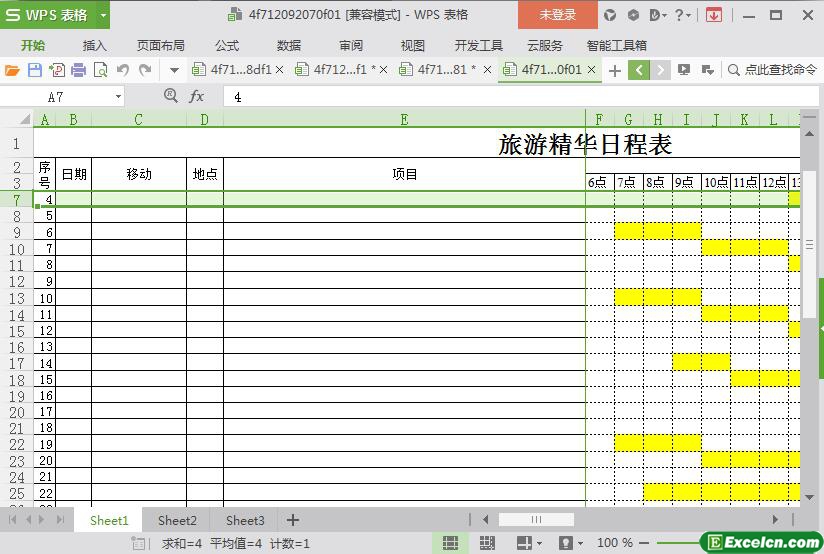Viewport: 824px width, 554px height.
Task: Open the eye protection lightbulb dropdown arrow
Action: [580, 543]
